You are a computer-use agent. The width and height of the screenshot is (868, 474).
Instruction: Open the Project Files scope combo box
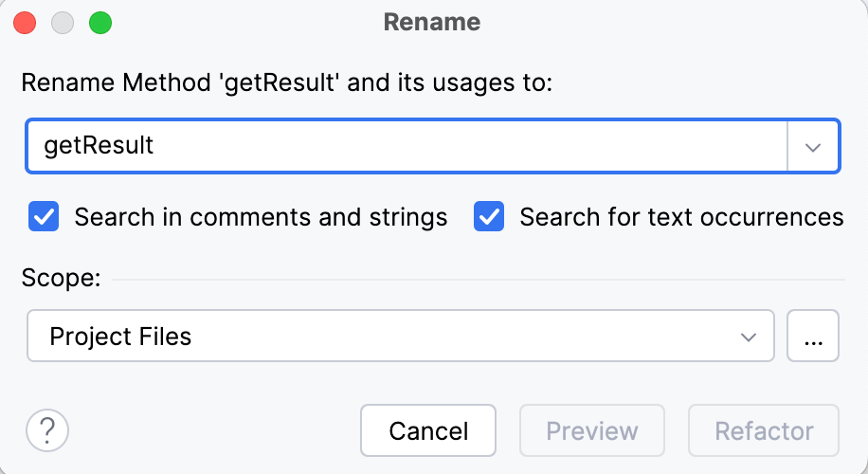379,336
